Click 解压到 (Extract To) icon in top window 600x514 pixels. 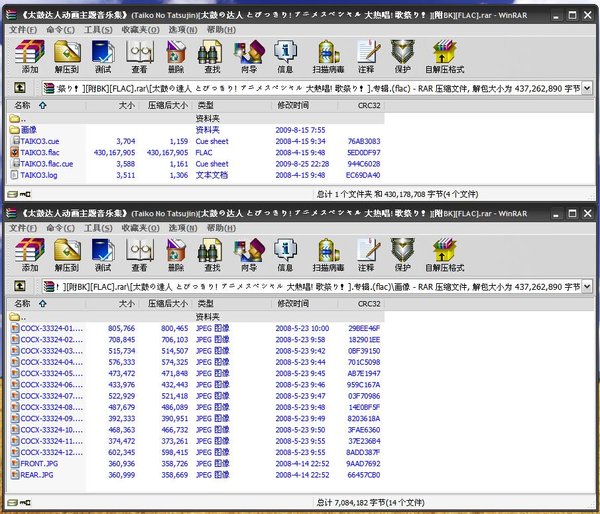pyautogui.click(x=67, y=57)
